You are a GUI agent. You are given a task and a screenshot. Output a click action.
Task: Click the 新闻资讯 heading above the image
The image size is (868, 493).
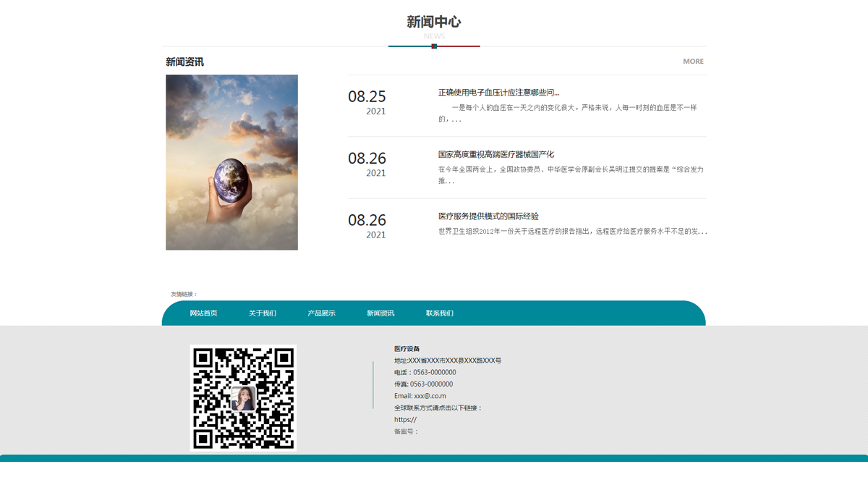[184, 62]
